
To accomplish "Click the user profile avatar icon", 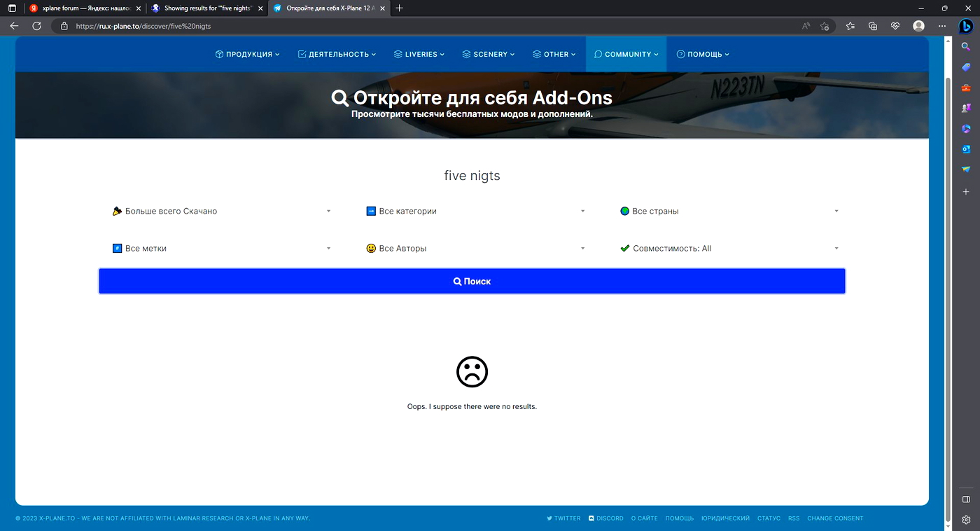I will coord(918,26).
